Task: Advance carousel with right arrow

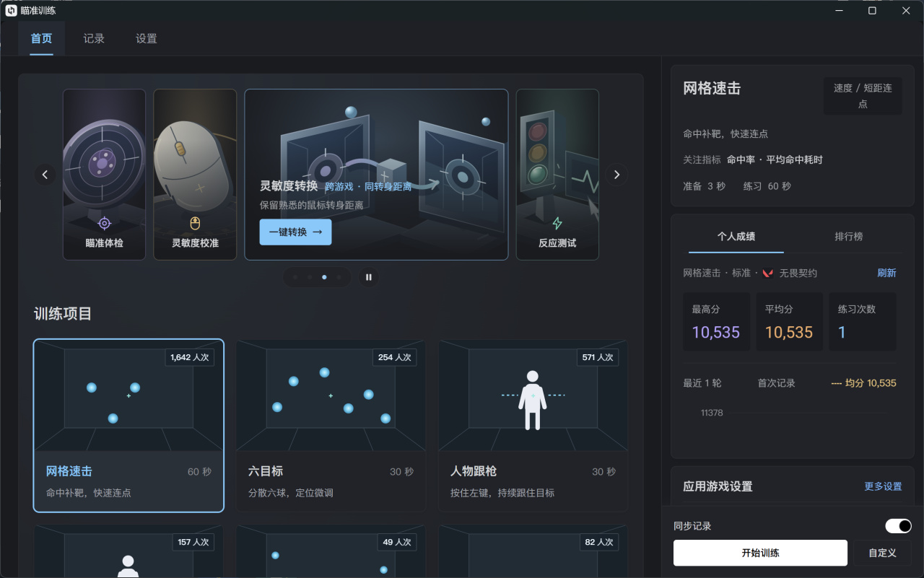Action: point(616,175)
